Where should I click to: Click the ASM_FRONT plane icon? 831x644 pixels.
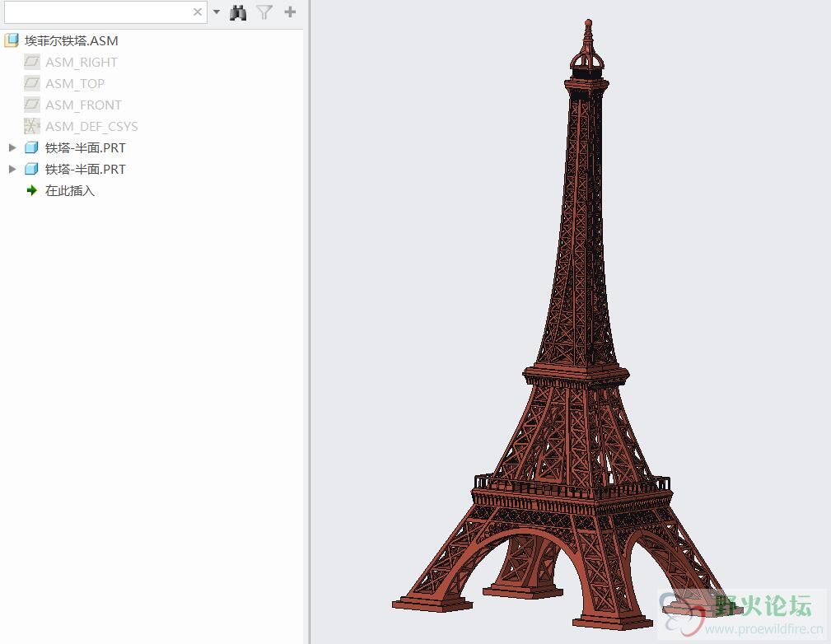[x=32, y=105]
